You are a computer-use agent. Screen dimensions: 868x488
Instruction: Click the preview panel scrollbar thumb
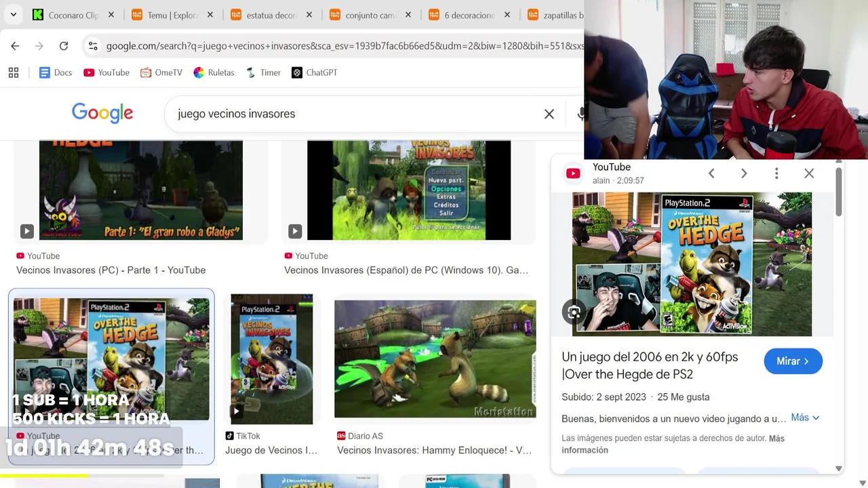[838, 192]
